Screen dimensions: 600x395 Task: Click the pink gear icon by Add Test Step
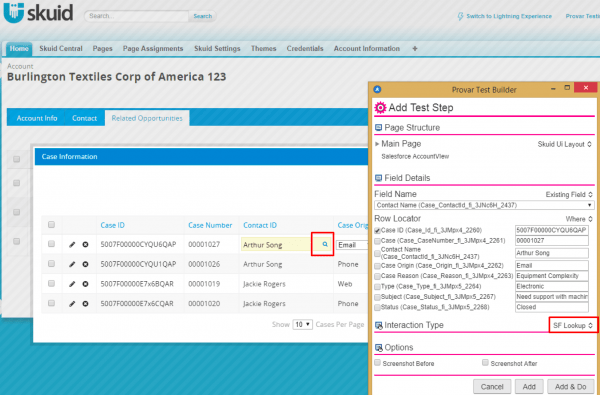(380, 108)
